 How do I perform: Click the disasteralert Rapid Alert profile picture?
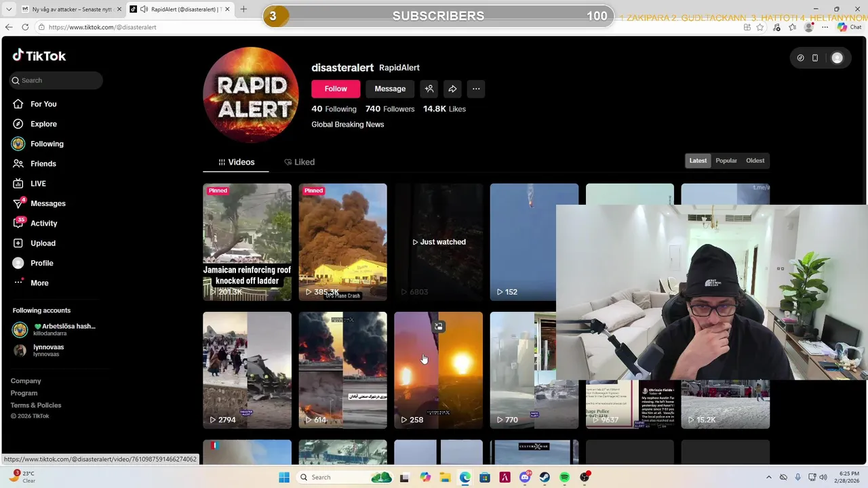click(251, 95)
